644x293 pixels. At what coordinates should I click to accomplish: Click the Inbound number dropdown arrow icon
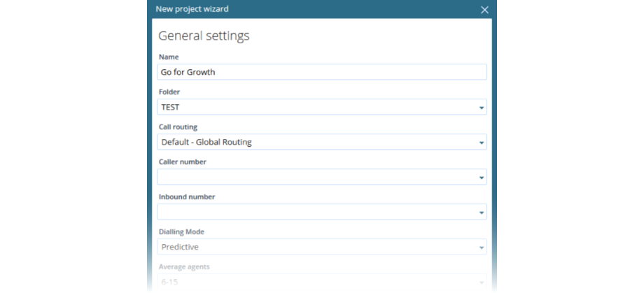click(x=482, y=213)
